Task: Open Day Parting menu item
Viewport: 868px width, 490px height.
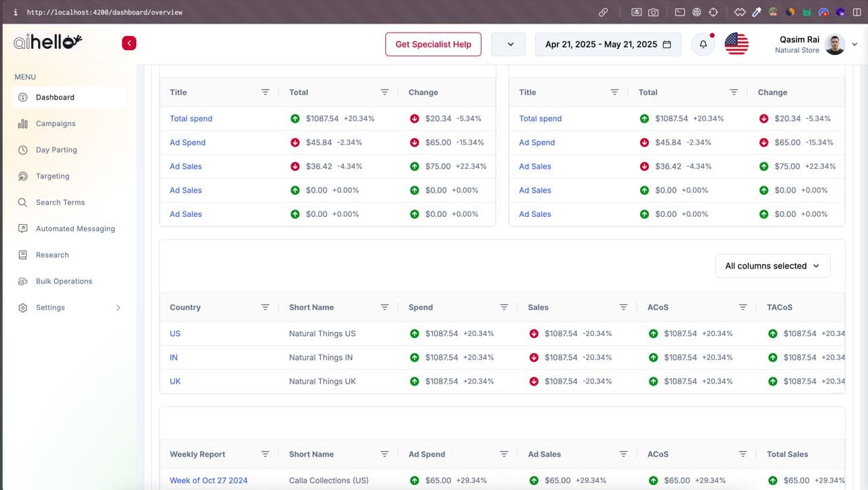Action: (x=56, y=150)
